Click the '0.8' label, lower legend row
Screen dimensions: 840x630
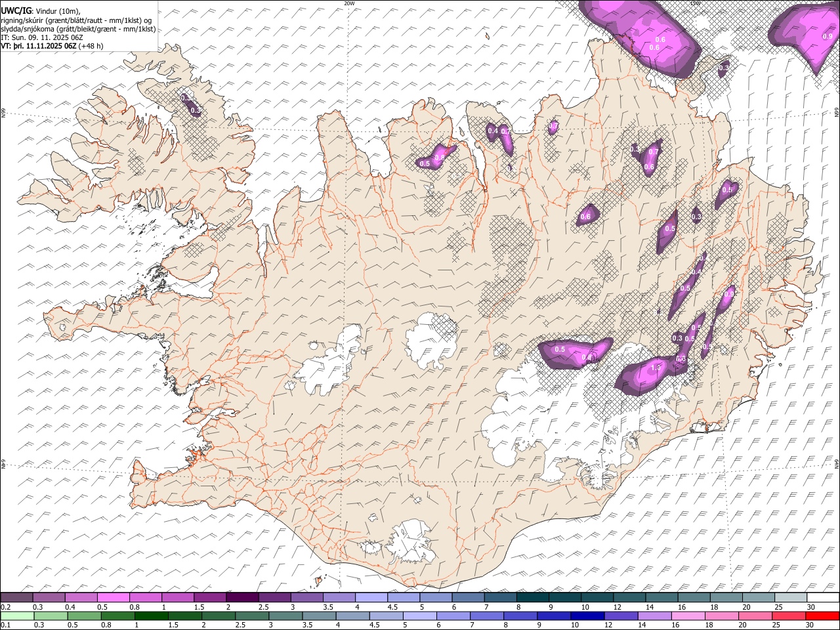(107, 625)
